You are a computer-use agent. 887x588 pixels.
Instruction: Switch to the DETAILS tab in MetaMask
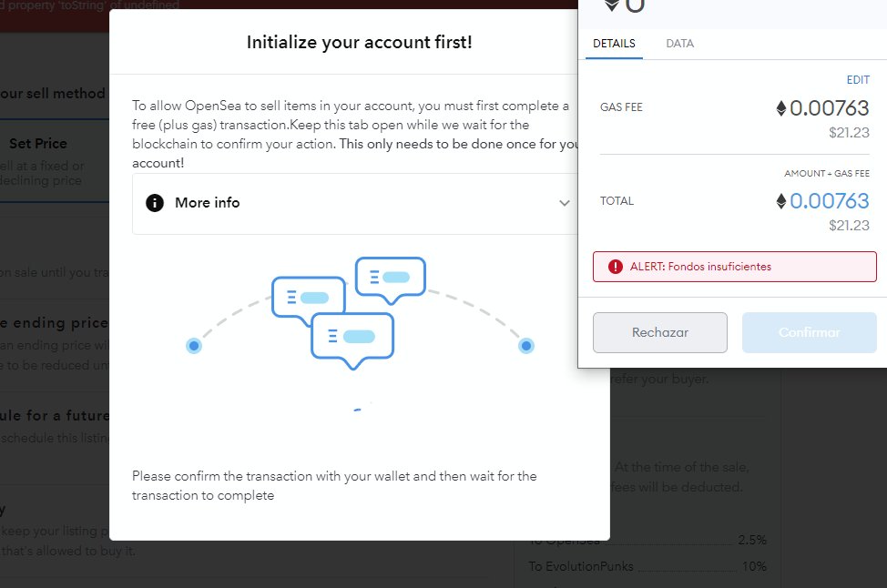tap(614, 44)
